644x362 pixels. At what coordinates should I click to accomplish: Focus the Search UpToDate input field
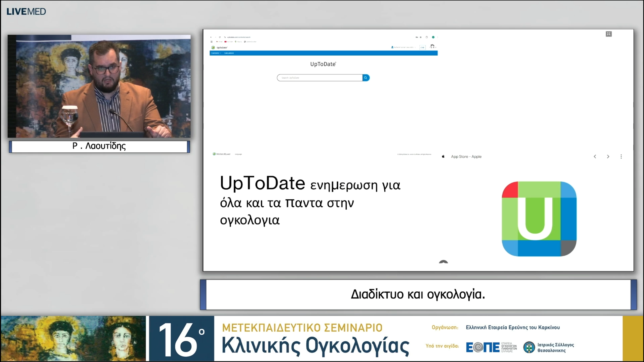[319, 78]
